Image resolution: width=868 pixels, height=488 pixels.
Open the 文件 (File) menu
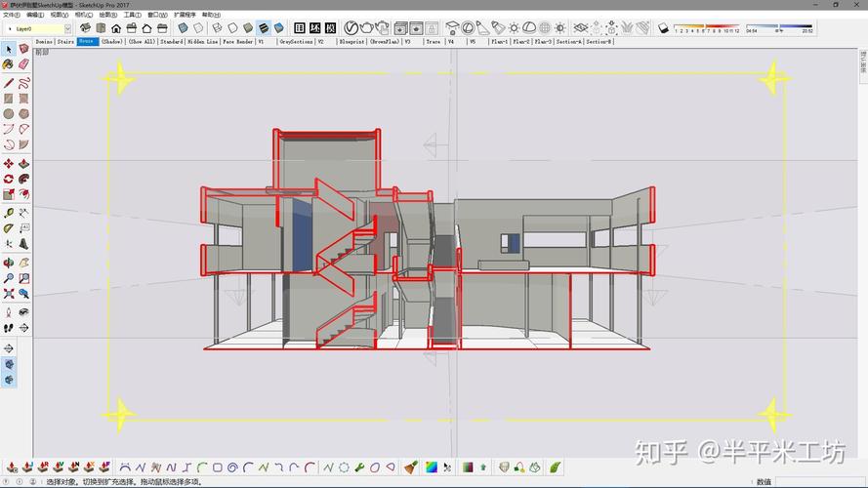12,15
